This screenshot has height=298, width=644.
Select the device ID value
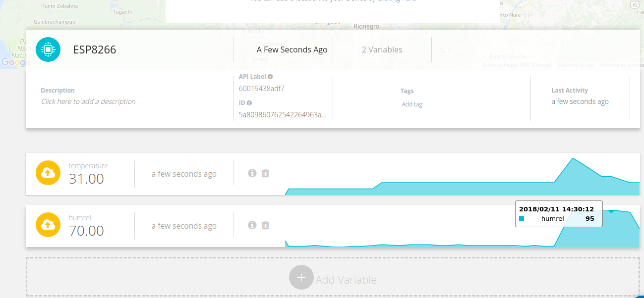point(283,115)
